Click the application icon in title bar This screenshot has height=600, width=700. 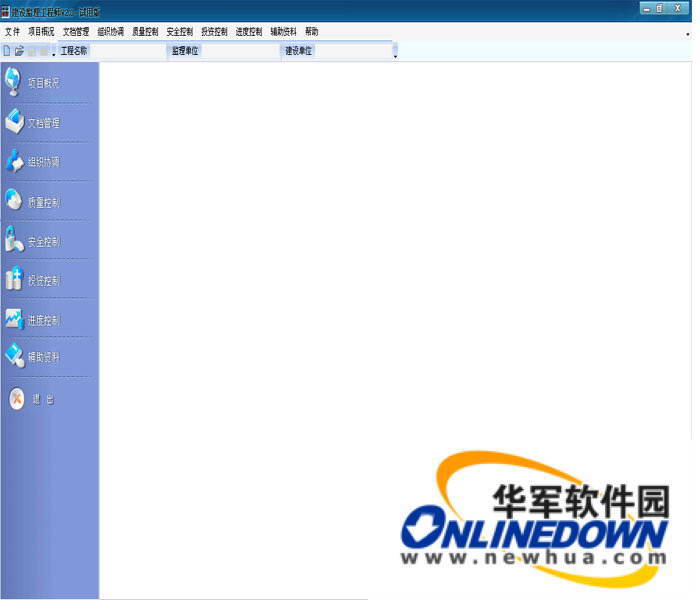[5, 11]
